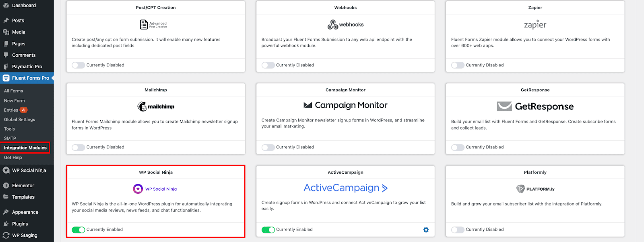Open the Dashboard menu link
The height and width of the screenshot is (242, 644).
(24, 6)
